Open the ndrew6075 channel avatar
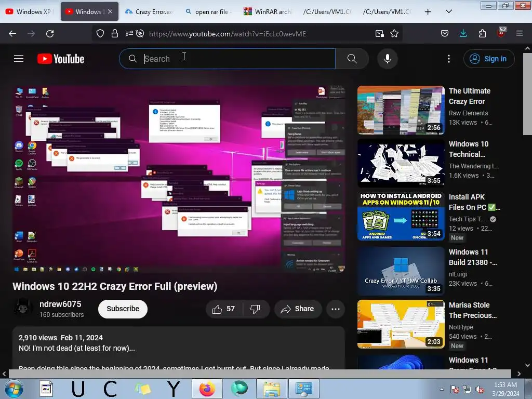Viewport: 532px width, 399px height. pyautogui.click(x=23, y=308)
